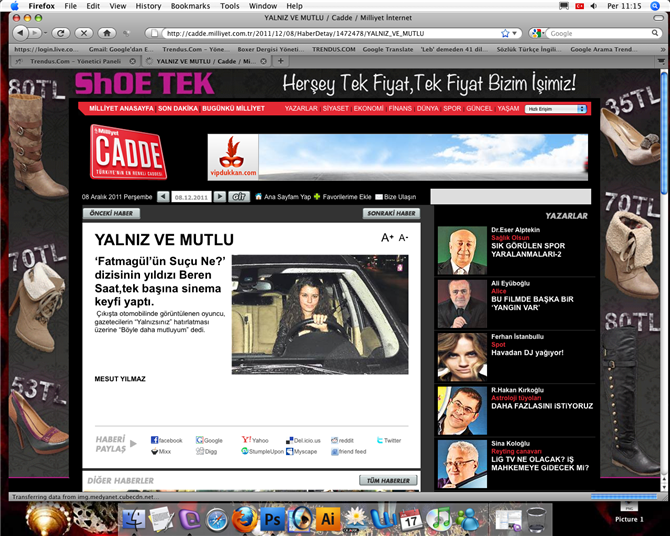Close the YALNIZ VE MUTLU tab
The width and height of the screenshot is (670, 536).
264,61
